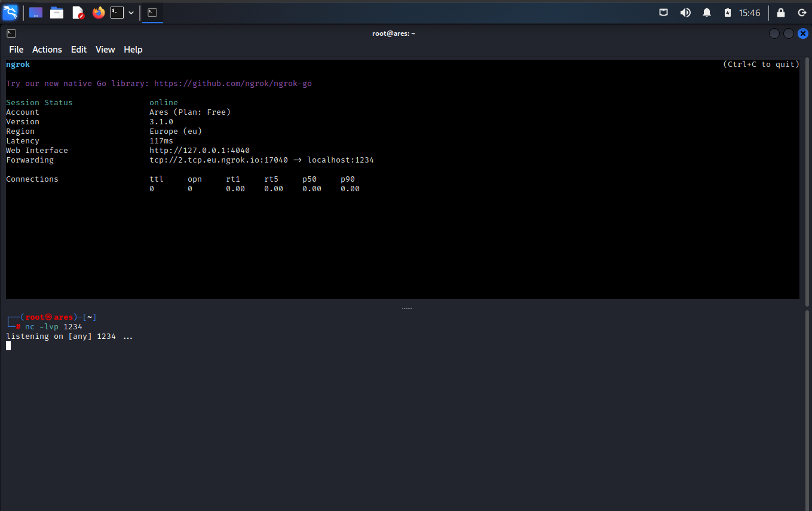Launch the text editor panel icon

78,13
